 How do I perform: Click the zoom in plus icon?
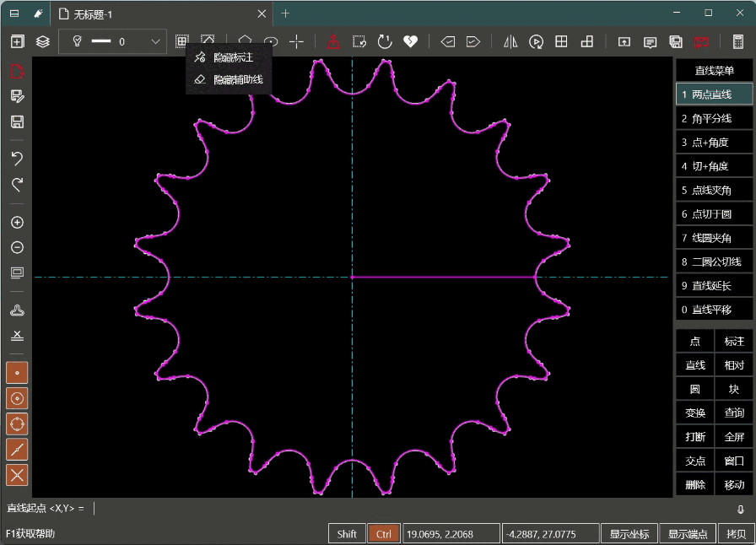coord(17,223)
